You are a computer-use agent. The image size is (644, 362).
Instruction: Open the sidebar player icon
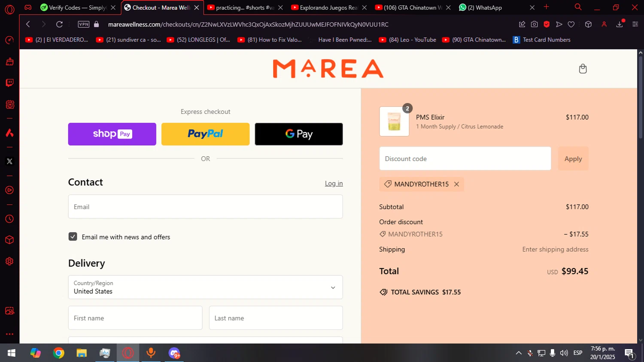(x=9, y=190)
